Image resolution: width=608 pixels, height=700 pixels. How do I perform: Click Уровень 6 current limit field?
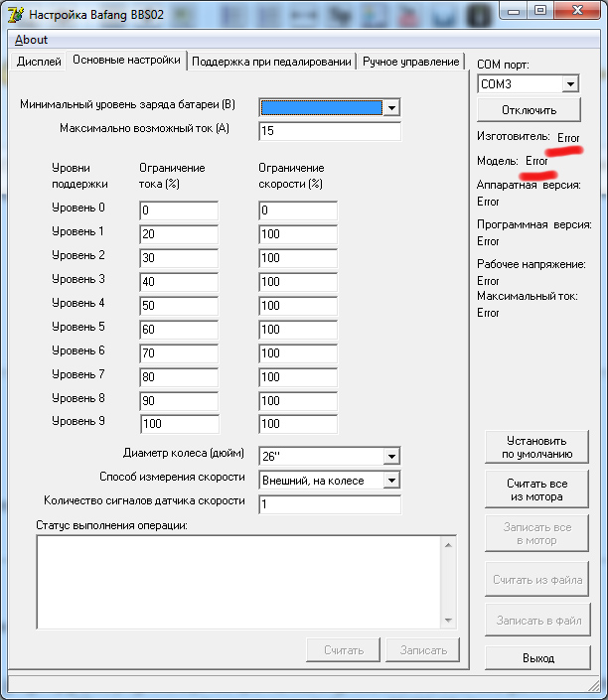pyautogui.click(x=179, y=353)
